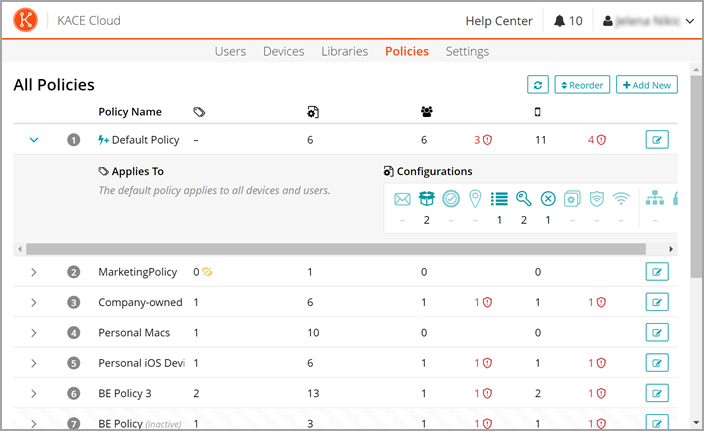The height and width of the screenshot is (431, 704).
Task: Open notifications bell showing 10
Action: pos(568,21)
